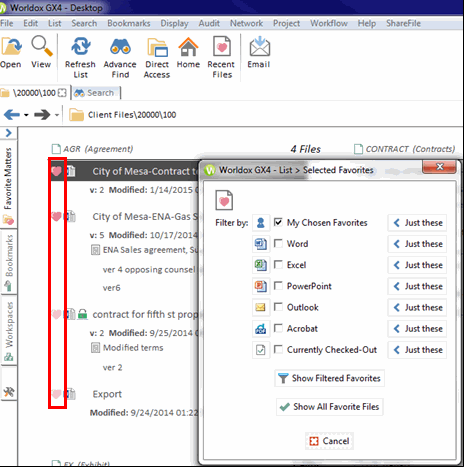Open the Bookmarks menu

point(129,23)
